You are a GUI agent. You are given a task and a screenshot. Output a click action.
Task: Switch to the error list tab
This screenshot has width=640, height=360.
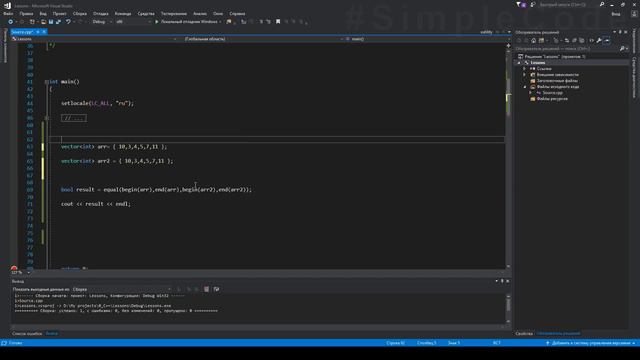pos(27,333)
